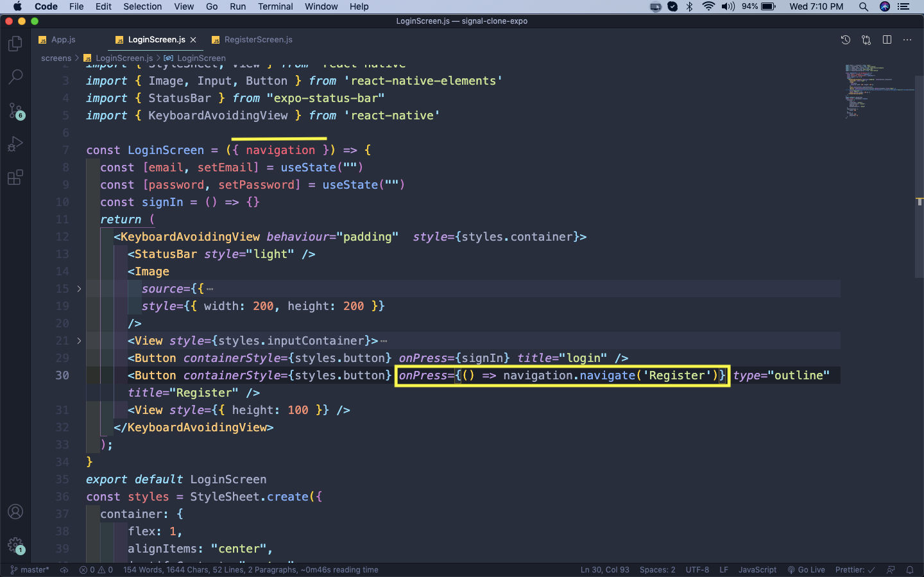Screen dimensions: 924x577
Task: Click the 'Register' string on line 30
Action: [676, 375]
